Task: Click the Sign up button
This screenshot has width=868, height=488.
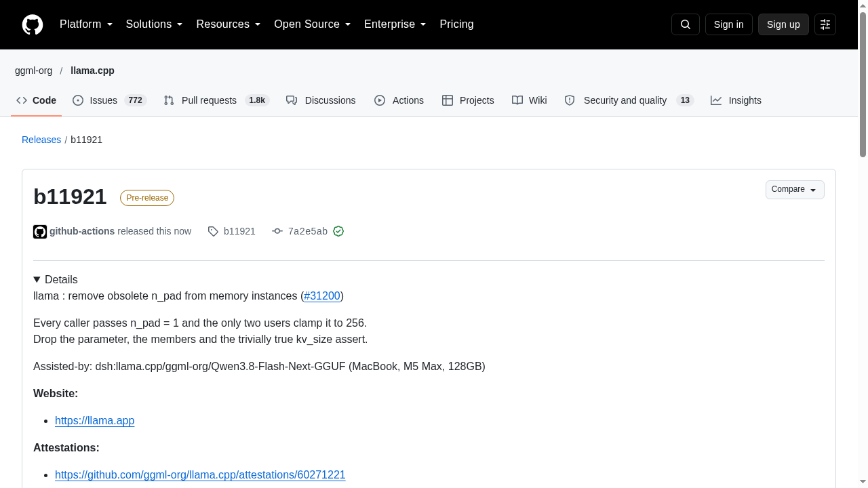Action: click(x=783, y=24)
